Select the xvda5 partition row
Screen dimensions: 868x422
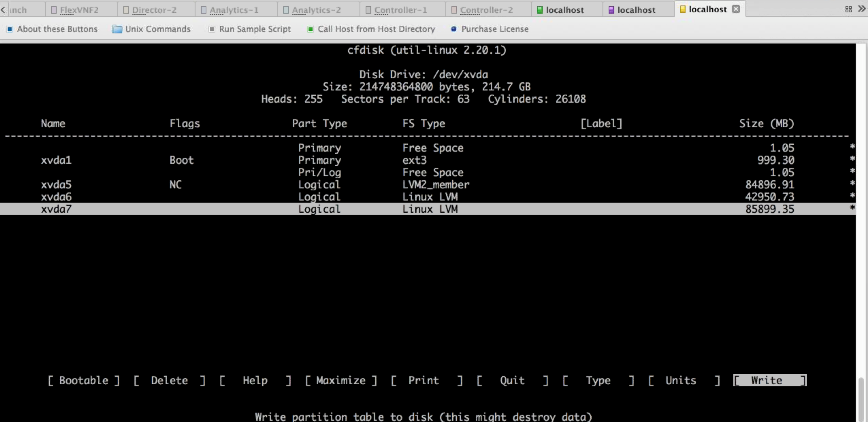coord(56,185)
